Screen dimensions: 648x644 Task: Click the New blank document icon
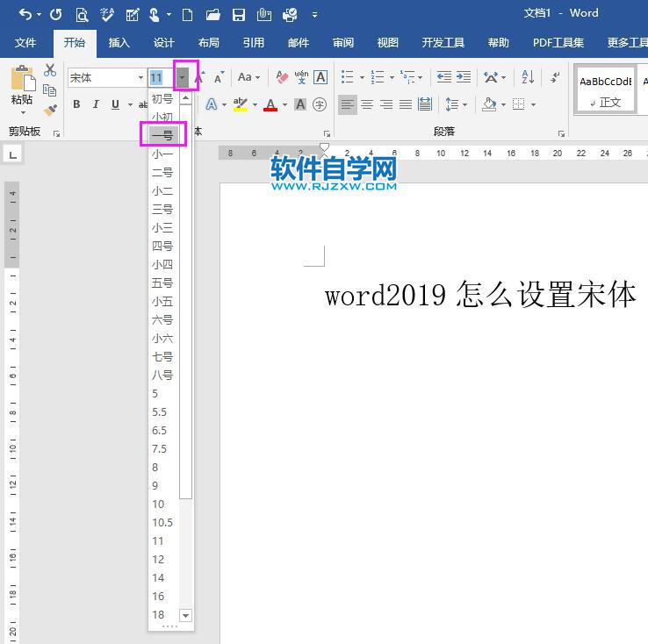click(187, 15)
